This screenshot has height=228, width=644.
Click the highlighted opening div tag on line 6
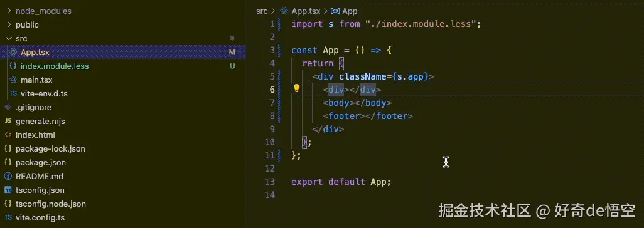336,90
